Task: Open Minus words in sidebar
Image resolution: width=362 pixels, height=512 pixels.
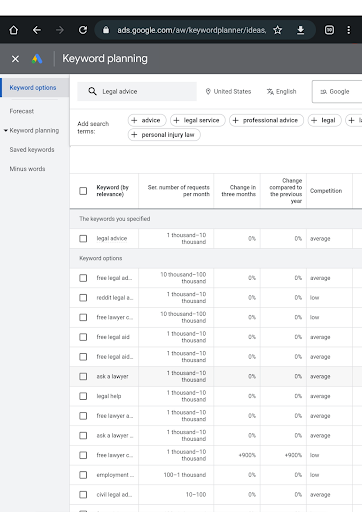Action: click(x=27, y=169)
